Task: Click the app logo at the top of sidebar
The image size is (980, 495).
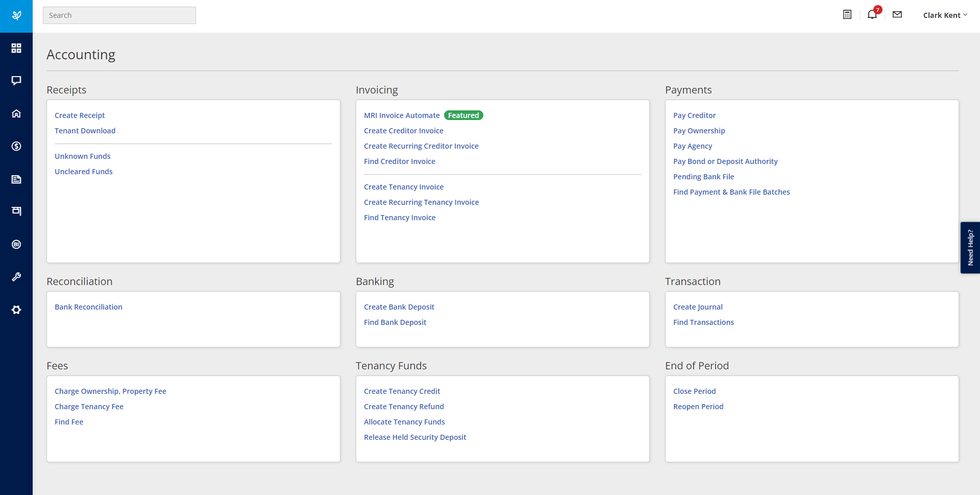Action: click(x=16, y=15)
